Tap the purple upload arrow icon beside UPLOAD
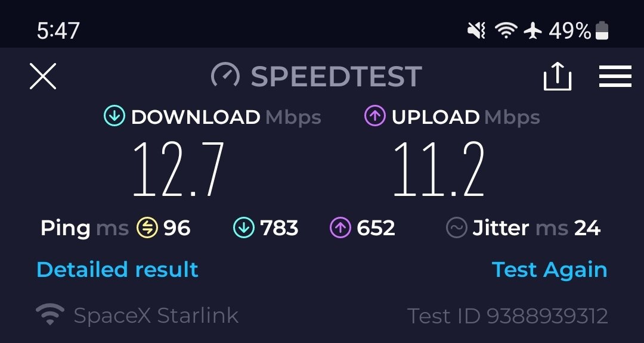Image resolution: width=644 pixels, height=343 pixels. (x=374, y=116)
